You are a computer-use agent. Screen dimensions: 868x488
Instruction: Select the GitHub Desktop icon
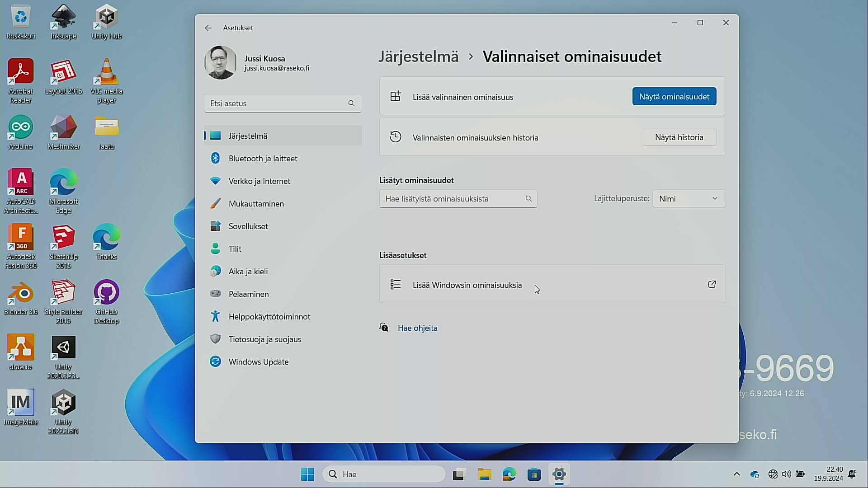point(106,302)
